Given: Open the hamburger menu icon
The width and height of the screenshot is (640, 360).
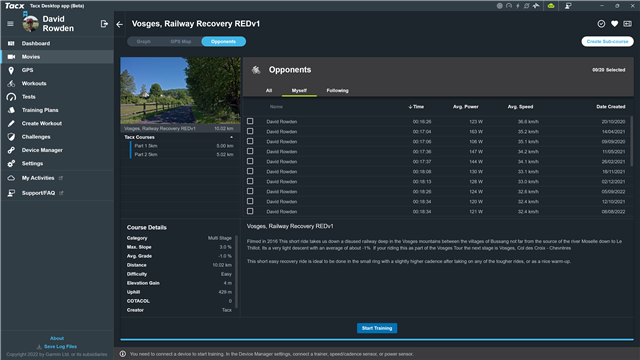Looking at the screenshot, I should pyautogui.click(x=10, y=24).
